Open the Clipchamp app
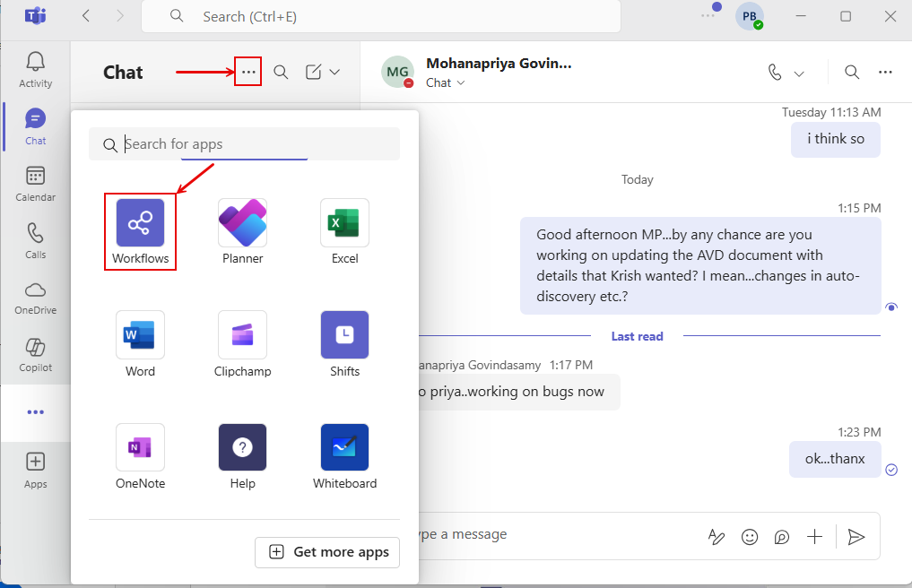Image resolution: width=912 pixels, height=588 pixels. tap(242, 335)
